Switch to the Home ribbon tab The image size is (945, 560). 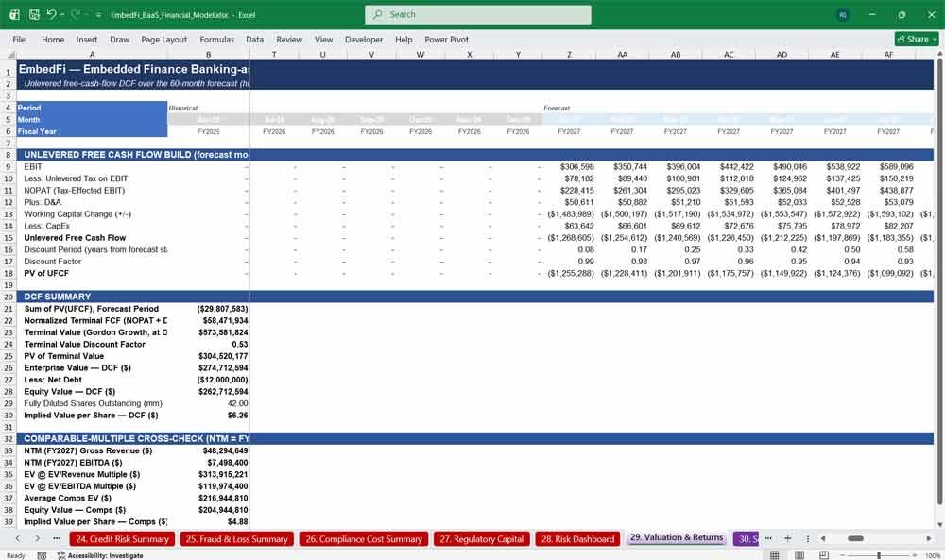click(x=53, y=39)
